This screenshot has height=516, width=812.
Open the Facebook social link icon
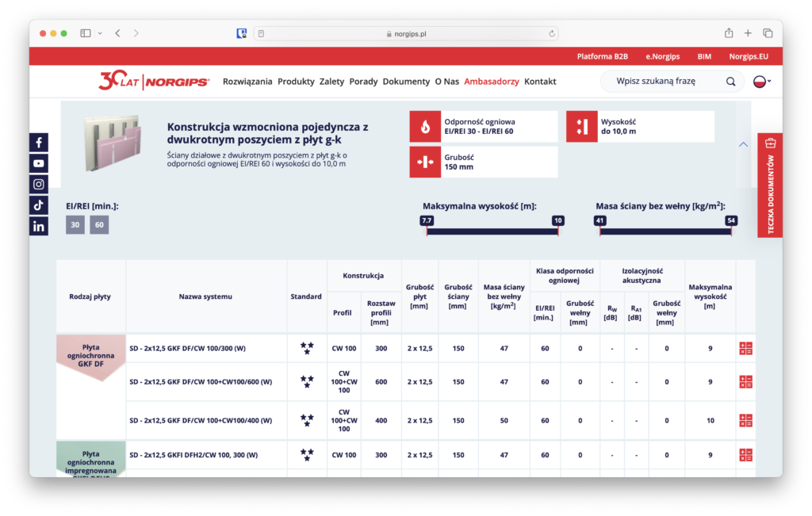pos(39,143)
